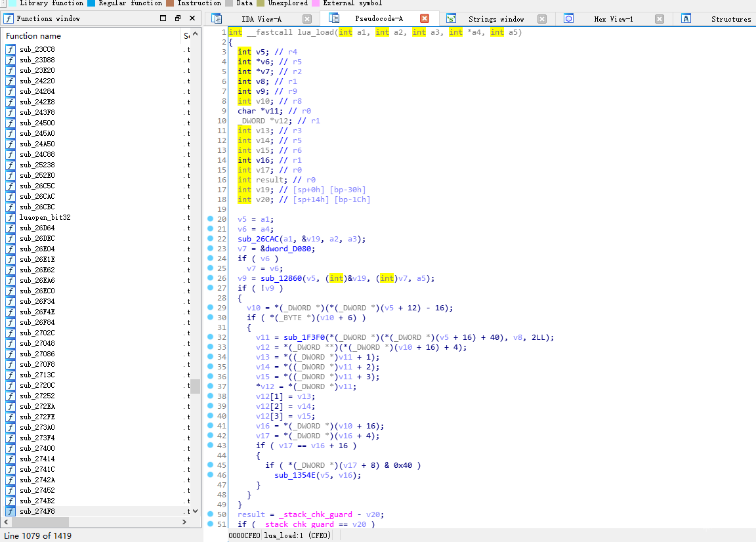756x542 pixels.
Task: Toggle breakpoint dot on line 26
Action: pos(210,278)
